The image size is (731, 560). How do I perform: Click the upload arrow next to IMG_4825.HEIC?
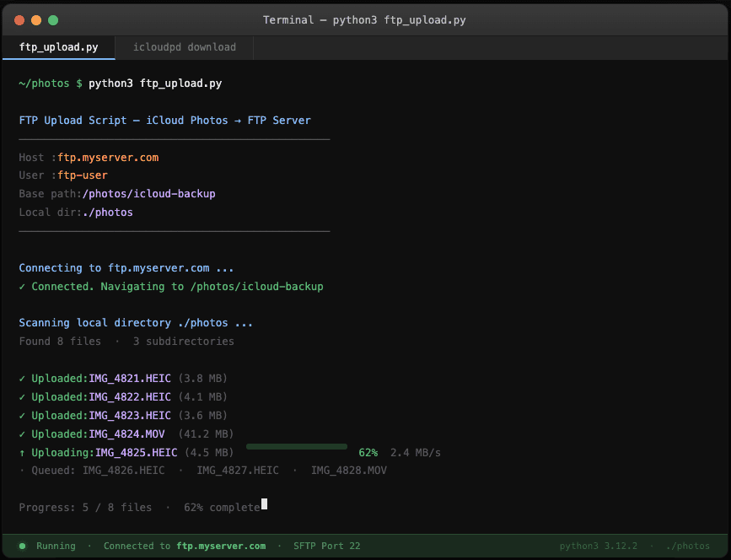click(23, 452)
